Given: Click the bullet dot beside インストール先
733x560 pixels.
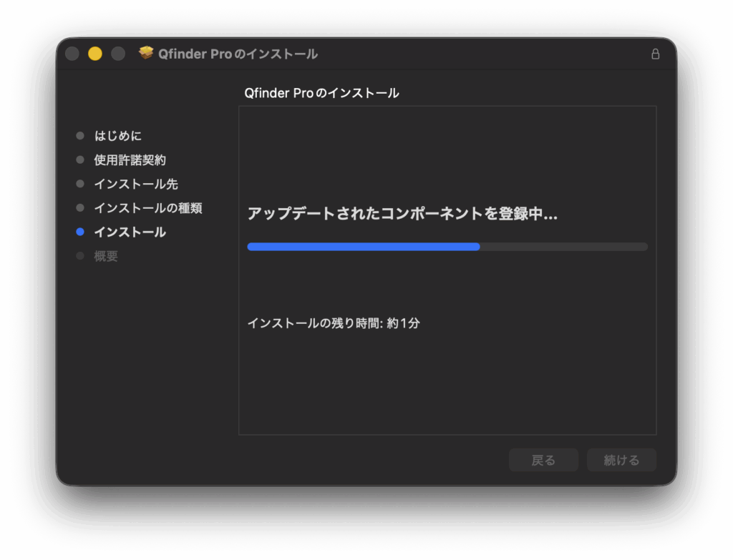Looking at the screenshot, I should point(80,184).
